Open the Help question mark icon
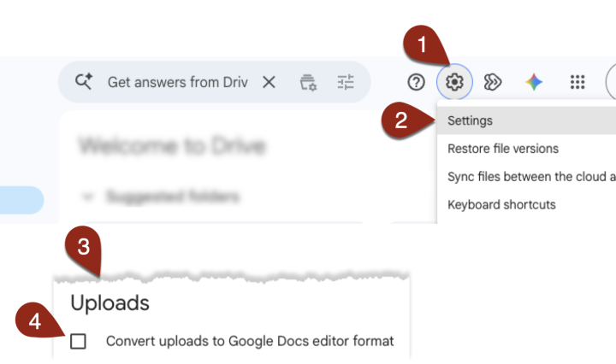 point(416,82)
